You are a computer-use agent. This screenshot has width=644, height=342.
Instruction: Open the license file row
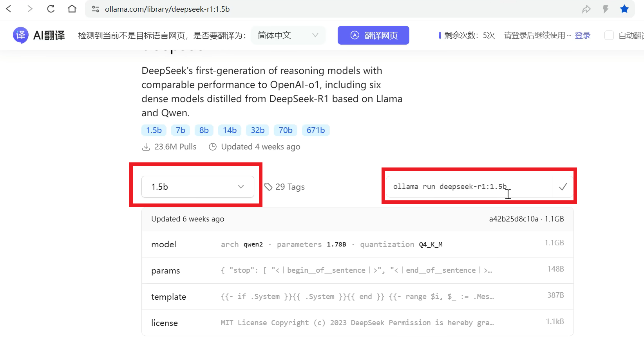click(x=358, y=323)
